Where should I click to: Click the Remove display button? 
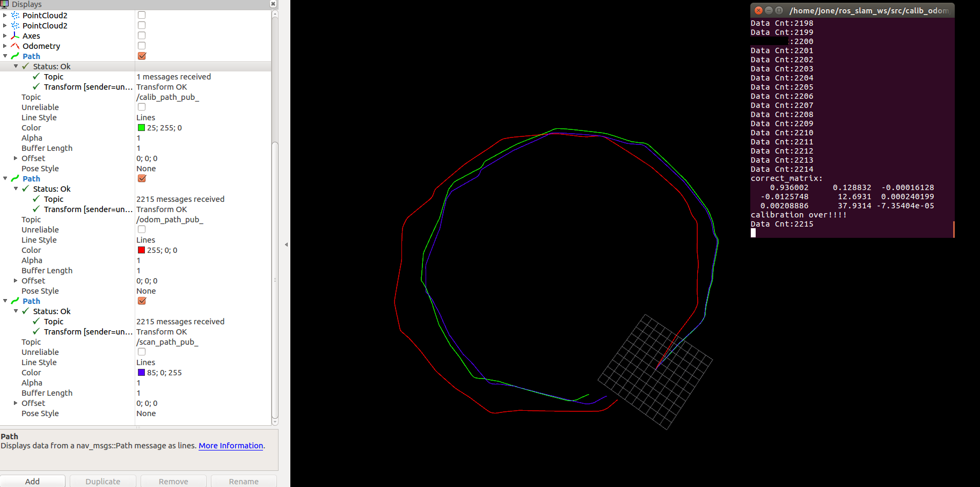(173, 481)
